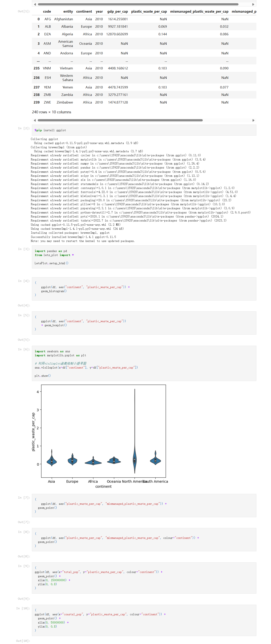The height and width of the screenshot is (644, 271).
Task: Focus the geom_histogram code cell
Action: [x=144, y=289]
